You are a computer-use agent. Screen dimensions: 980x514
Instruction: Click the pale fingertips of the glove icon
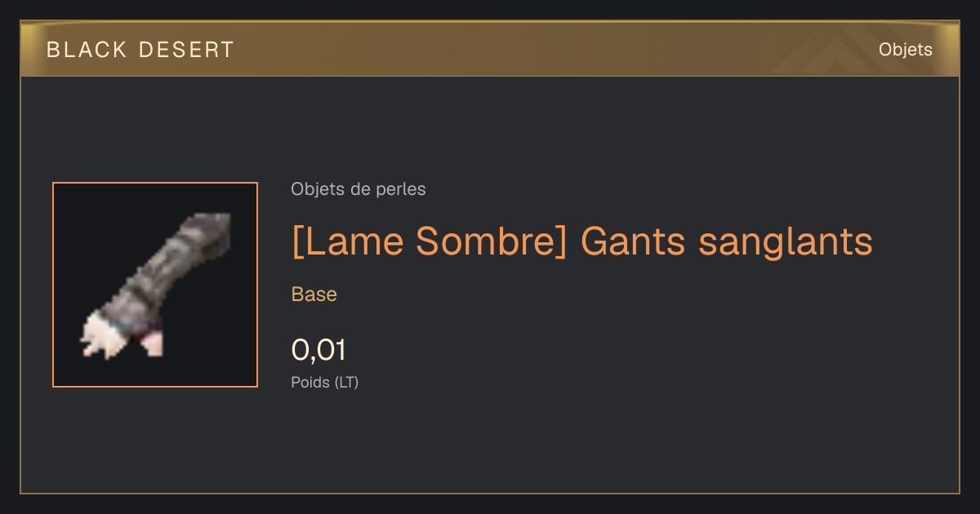[x=102, y=338]
